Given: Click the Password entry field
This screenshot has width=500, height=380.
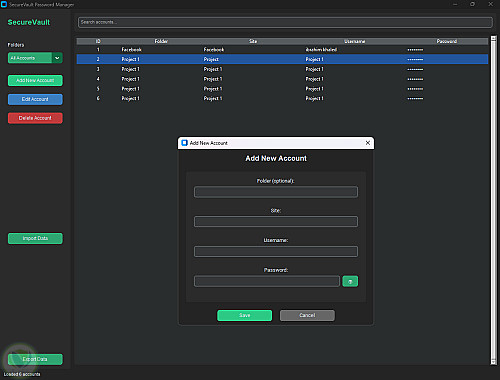Looking at the screenshot, I should (267, 281).
